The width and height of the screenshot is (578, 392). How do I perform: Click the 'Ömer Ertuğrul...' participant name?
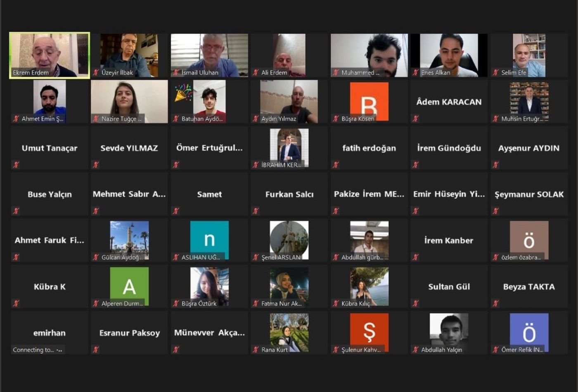click(x=209, y=148)
